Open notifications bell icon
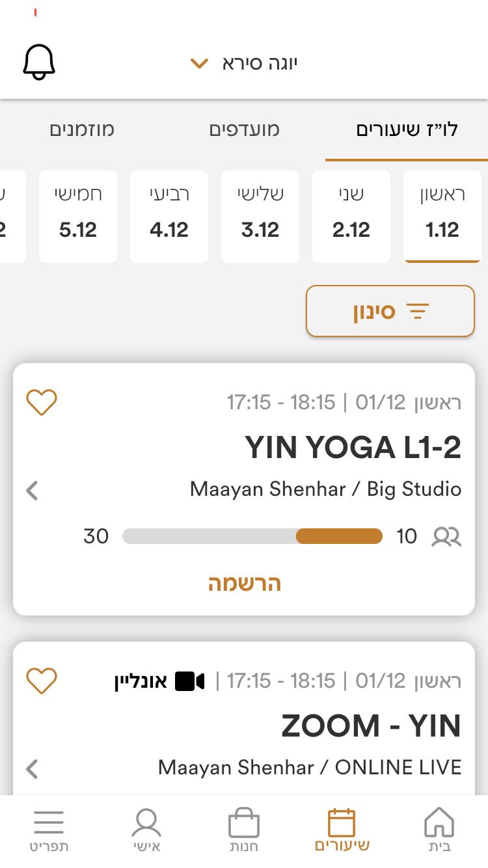Screen dimensions: 488x868 point(39,63)
